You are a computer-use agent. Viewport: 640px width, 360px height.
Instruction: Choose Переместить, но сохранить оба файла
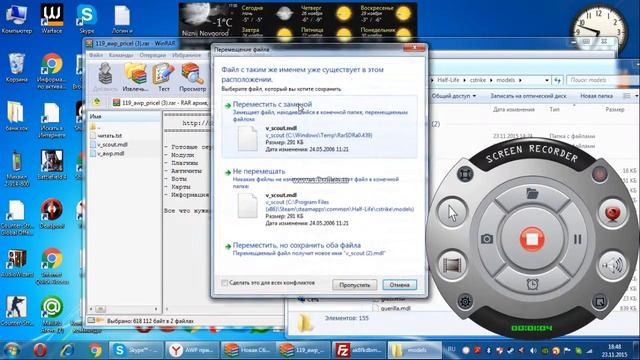click(x=319, y=249)
